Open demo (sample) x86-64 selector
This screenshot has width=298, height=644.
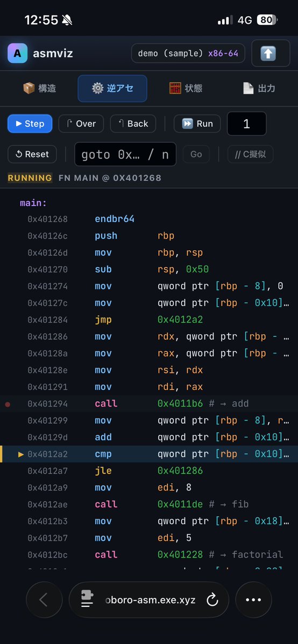188,53
